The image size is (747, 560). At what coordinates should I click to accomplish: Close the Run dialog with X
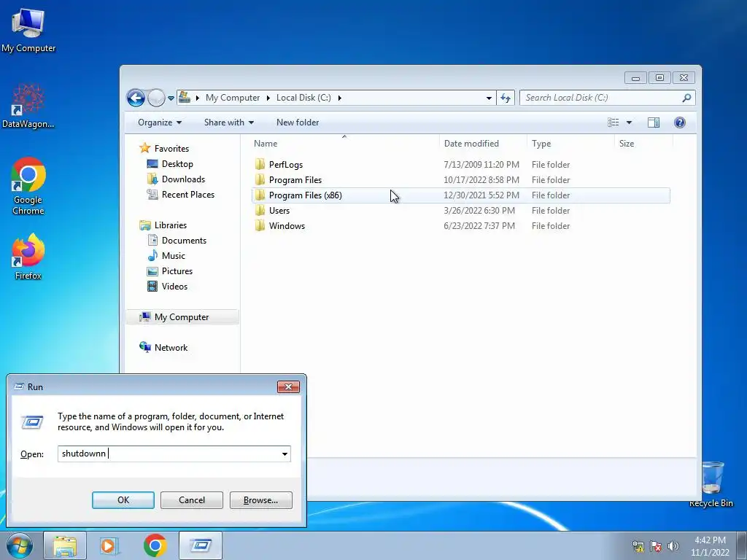[288, 386]
